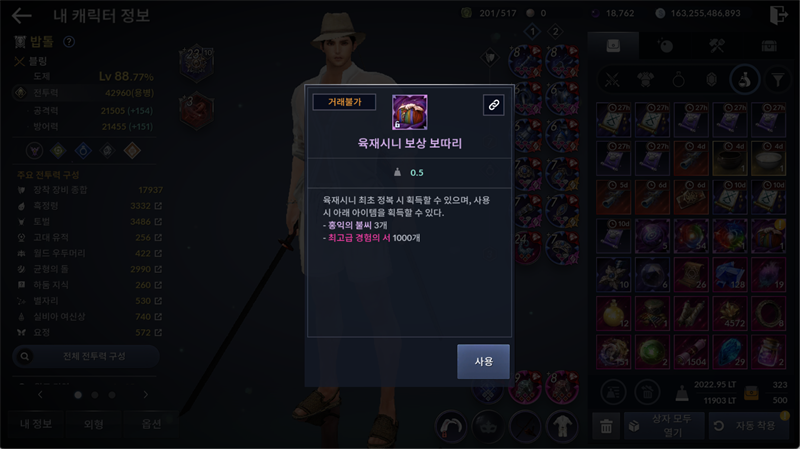Click the exit door icon at top right
The width and height of the screenshot is (800, 449).
tap(778, 15)
